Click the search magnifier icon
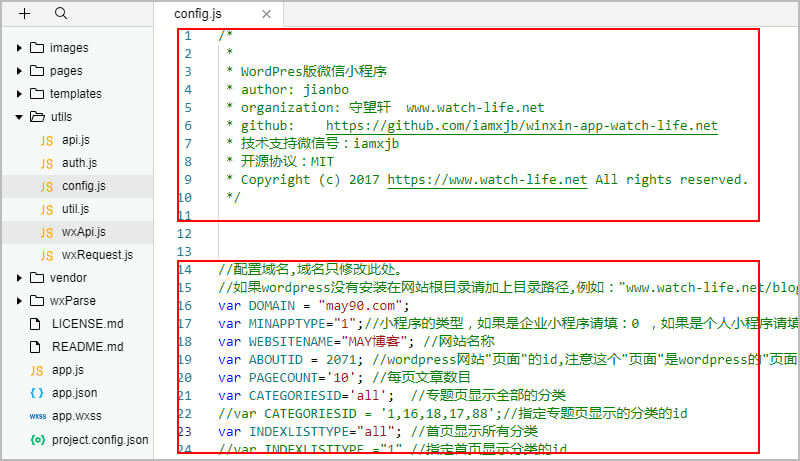Viewport: 800px width, 461px height. click(x=61, y=14)
